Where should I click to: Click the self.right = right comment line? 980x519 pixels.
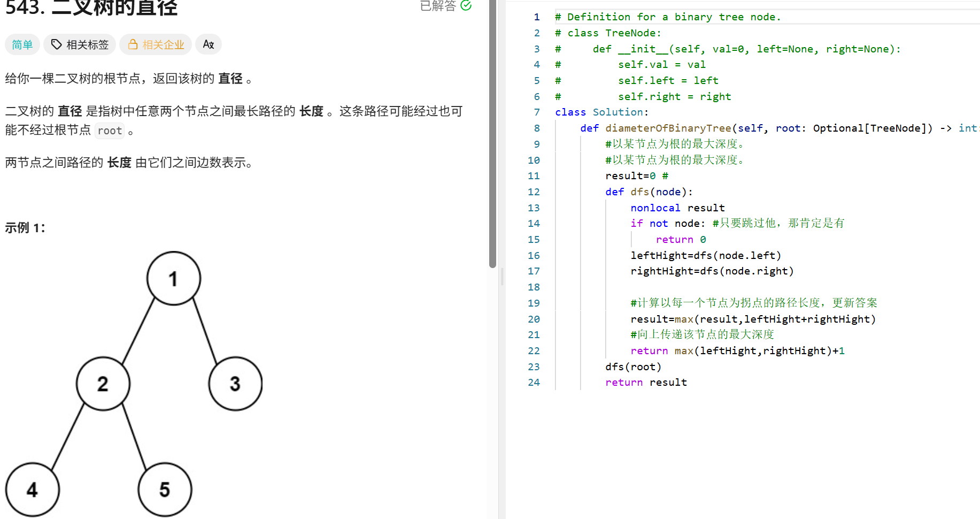coord(643,97)
